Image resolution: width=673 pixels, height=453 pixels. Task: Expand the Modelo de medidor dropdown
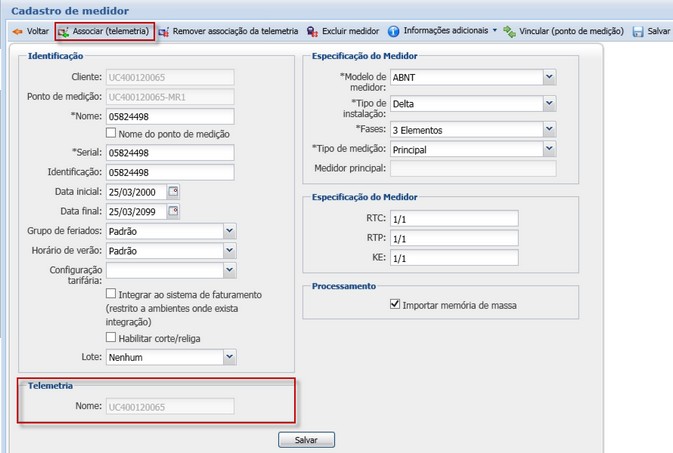pos(549,76)
